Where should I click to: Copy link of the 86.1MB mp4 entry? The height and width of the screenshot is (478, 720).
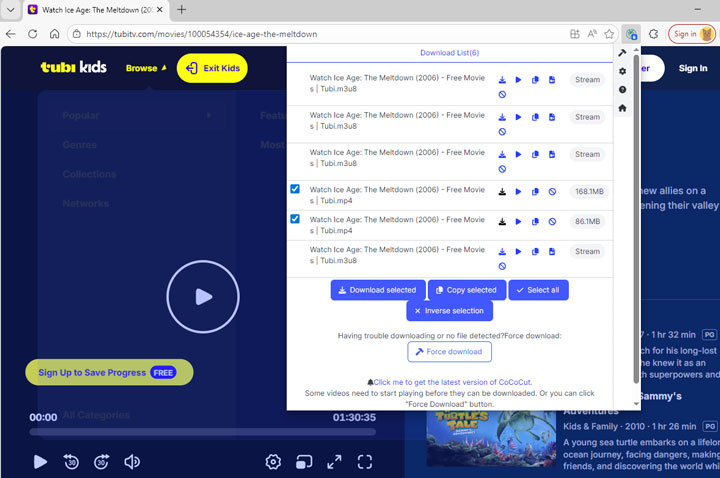pos(535,222)
